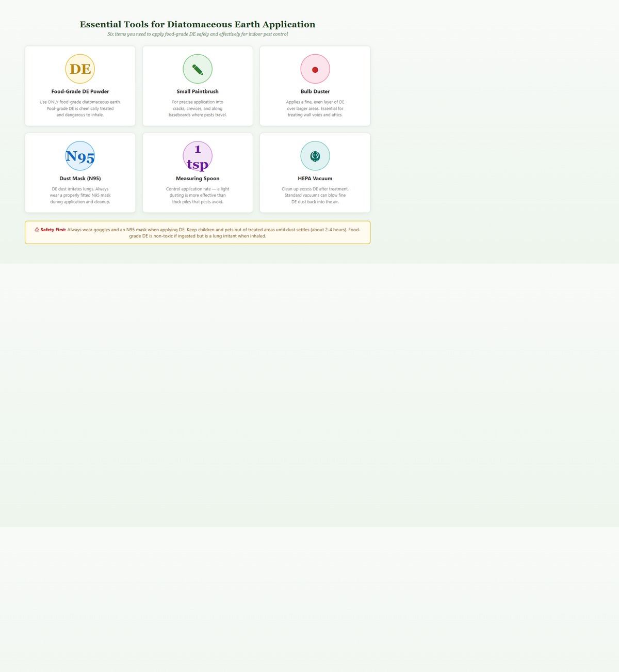Screen dimensions: 619x672
Task: Click the red dot Bulb Duster icon
Action: [x=315, y=69]
